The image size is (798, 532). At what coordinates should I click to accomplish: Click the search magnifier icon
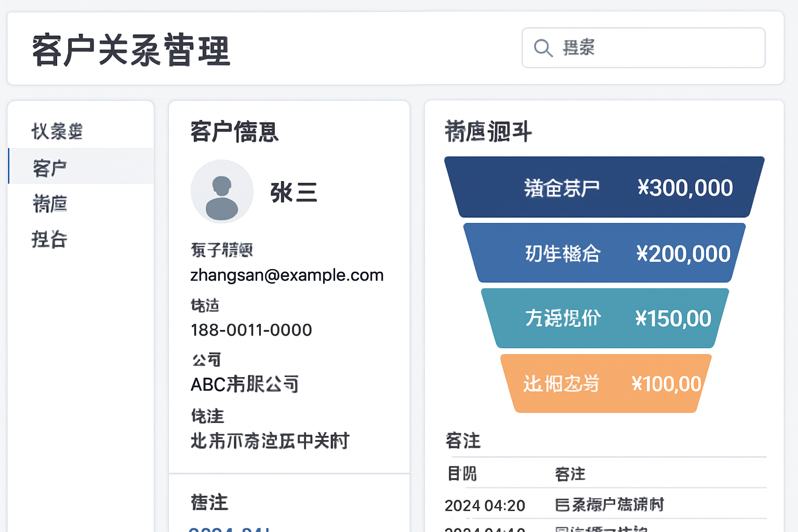click(x=542, y=48)
